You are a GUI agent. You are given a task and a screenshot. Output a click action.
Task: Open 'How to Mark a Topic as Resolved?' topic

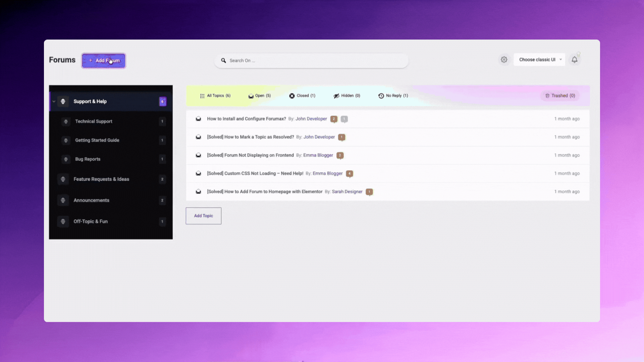tap(251, 137)
